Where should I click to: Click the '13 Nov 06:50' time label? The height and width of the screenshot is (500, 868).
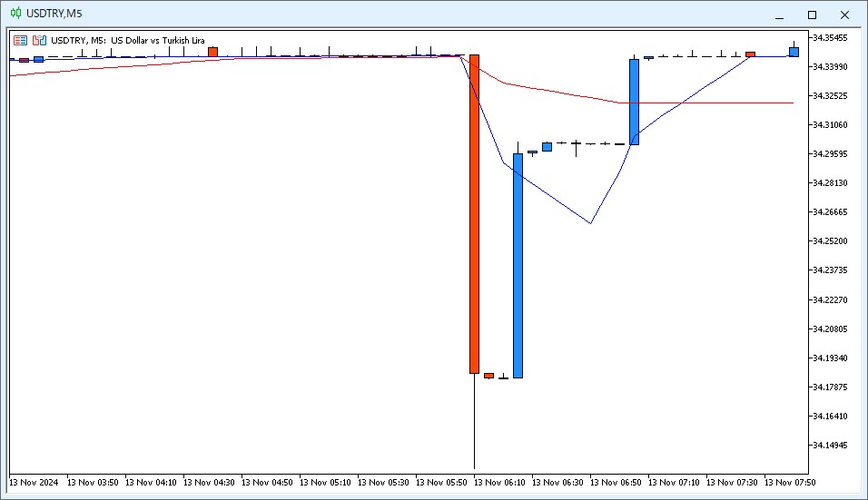click(616, 482)
